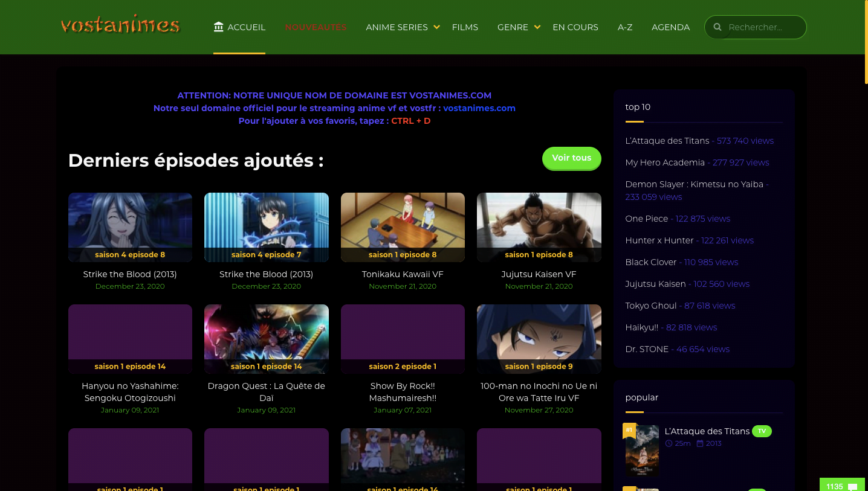
Task: Click the search magnifier icon
Action: (717, 27)
